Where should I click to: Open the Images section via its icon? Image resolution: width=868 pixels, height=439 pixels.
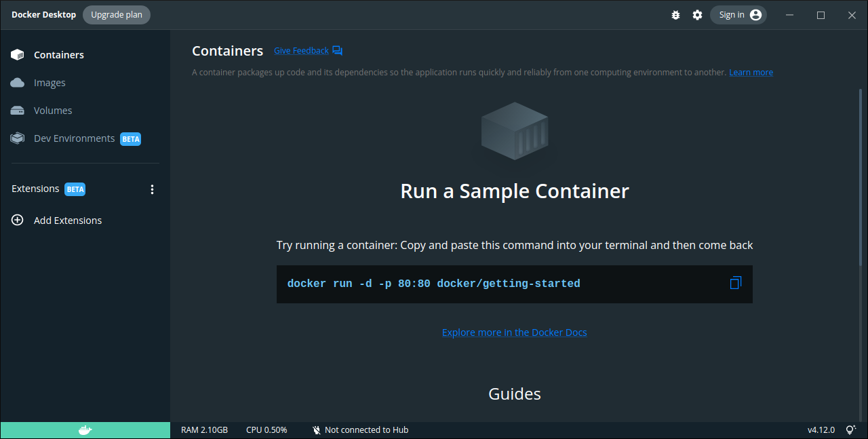pyautogui.click(x=17, y=82)
